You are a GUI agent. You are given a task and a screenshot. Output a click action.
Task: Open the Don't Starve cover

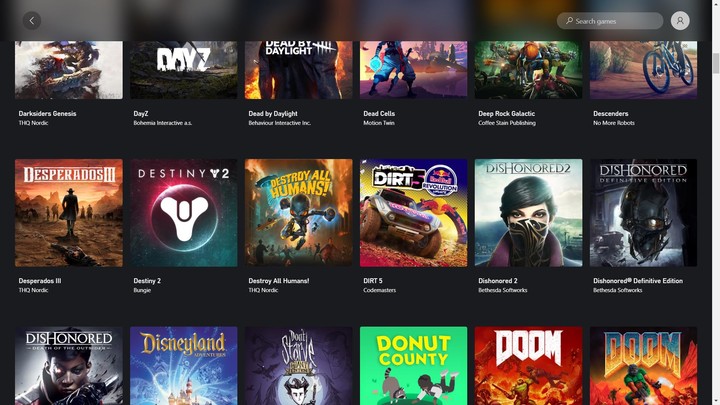click(298, 366)
